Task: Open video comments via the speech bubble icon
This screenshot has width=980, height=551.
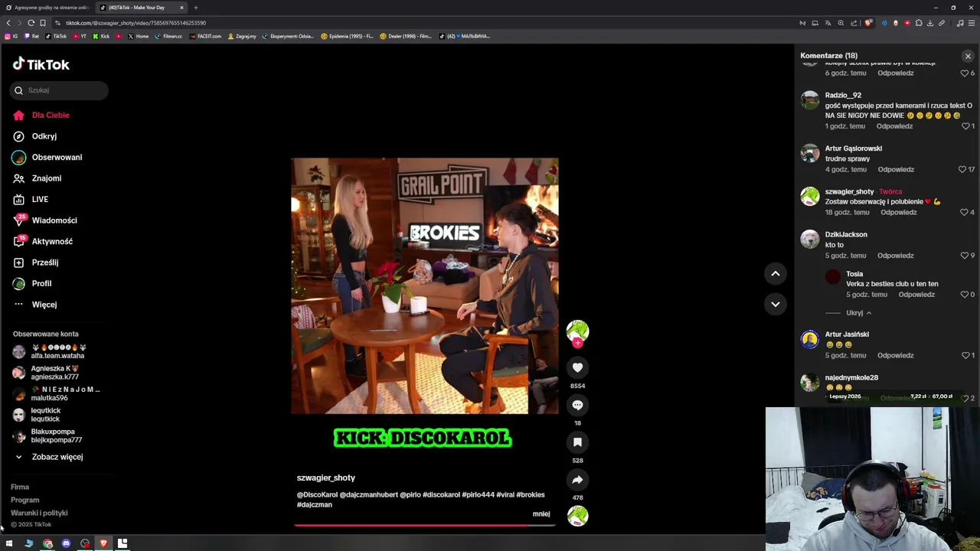Action: tap(577, 405)
